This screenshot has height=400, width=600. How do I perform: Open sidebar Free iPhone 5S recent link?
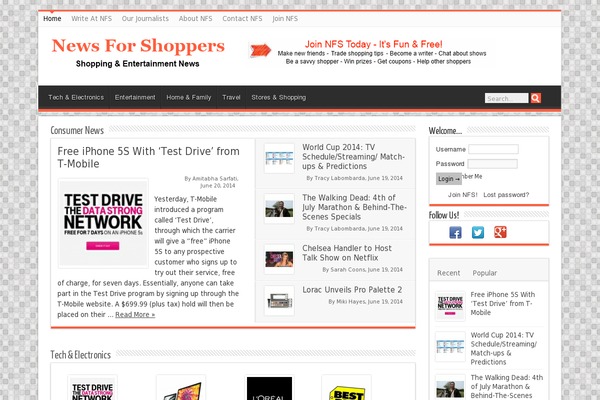click(502, 303)
